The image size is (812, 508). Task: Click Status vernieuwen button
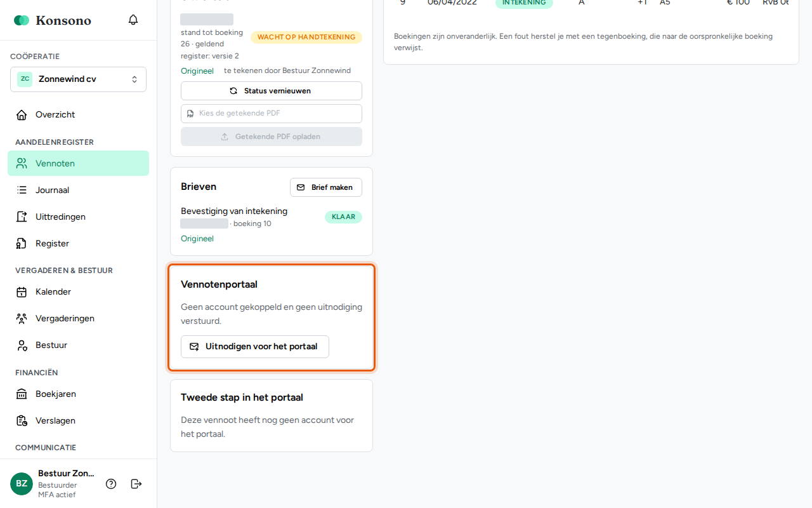272,91
